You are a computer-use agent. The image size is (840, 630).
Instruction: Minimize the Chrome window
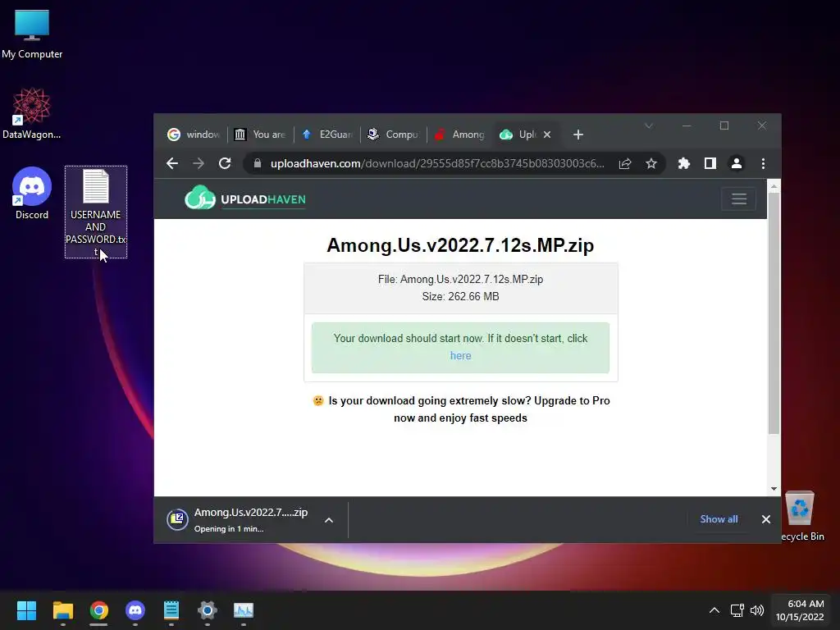[687, 126]
